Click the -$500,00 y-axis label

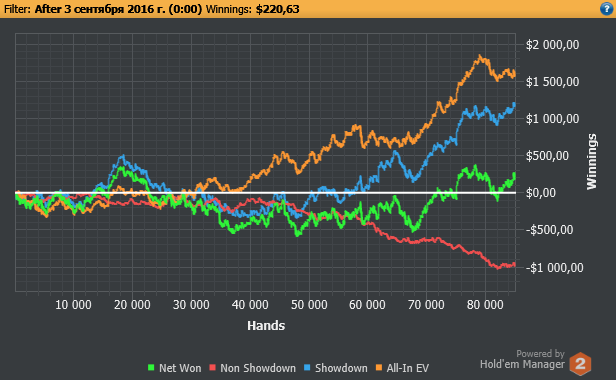coord(549,230)
